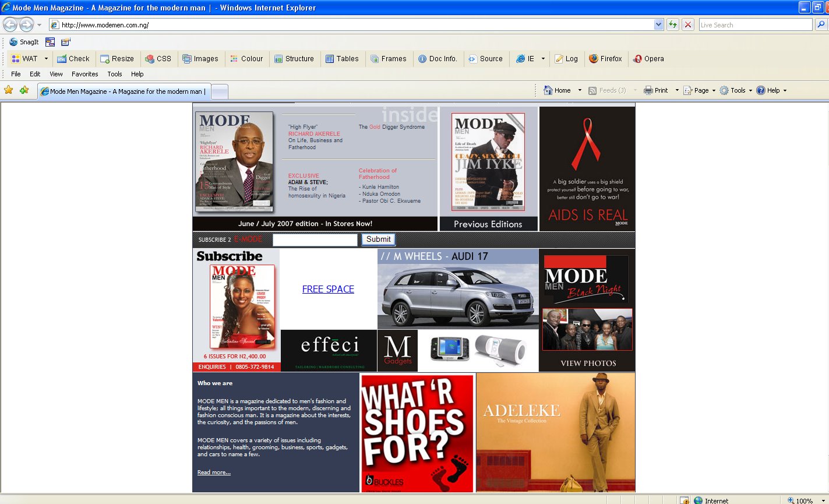Expand the IE toolbar dropdown arrow
829x504 pixels.
(x=543, y=59)
